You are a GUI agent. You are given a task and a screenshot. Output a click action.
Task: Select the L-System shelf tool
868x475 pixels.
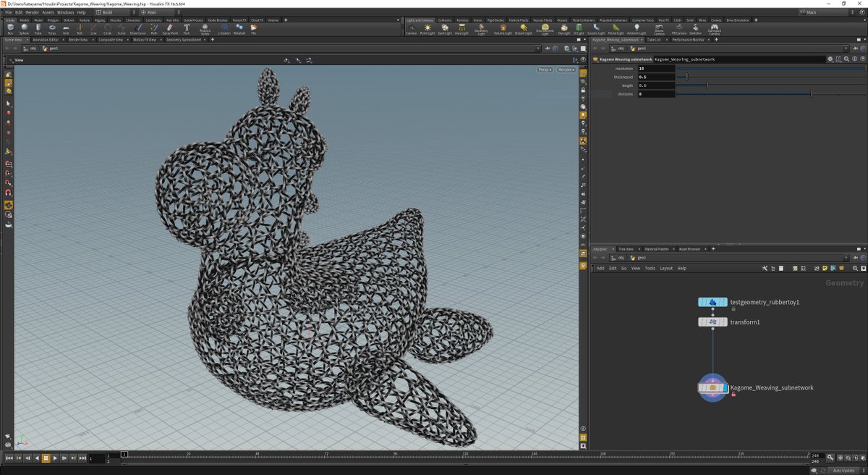224,28
